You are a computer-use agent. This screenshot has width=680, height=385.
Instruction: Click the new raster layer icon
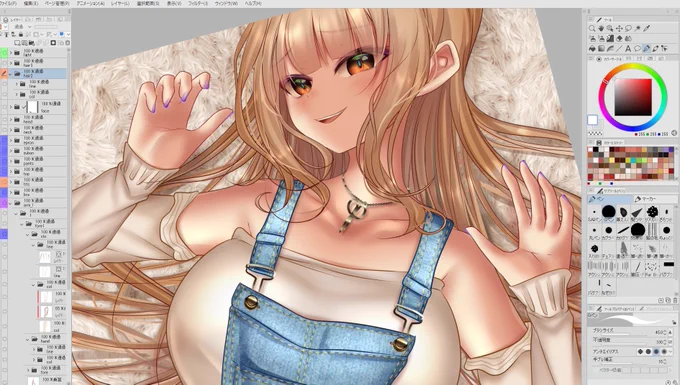pyautogui.click(x=18, y=42)
